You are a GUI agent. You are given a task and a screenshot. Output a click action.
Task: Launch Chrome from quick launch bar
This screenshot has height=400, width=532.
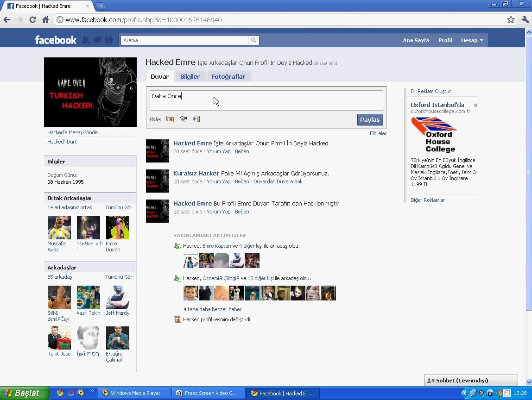(60, 393)
